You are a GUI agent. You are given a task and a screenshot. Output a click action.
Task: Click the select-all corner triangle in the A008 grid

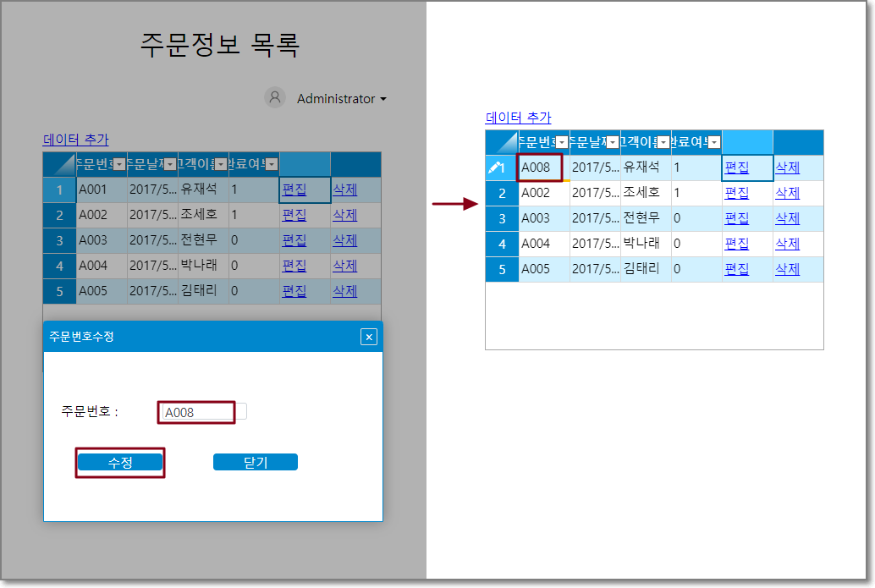(506, 143)
